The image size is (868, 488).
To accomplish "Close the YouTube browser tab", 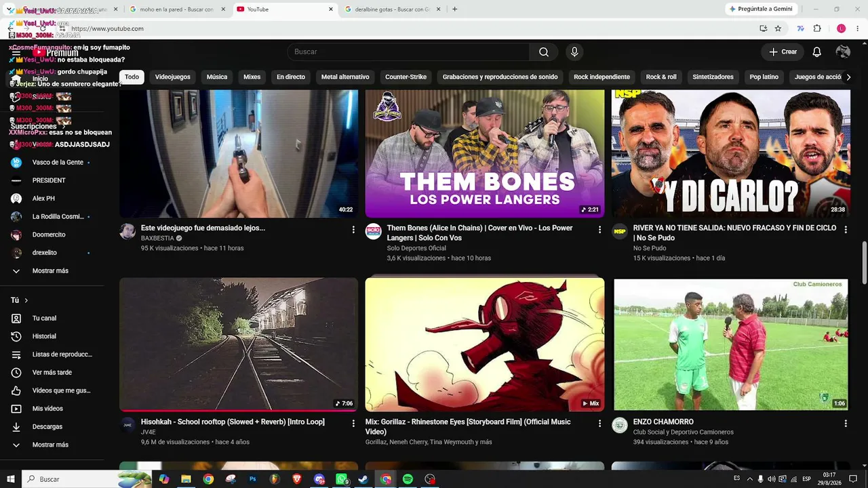I will coord(331,9).
